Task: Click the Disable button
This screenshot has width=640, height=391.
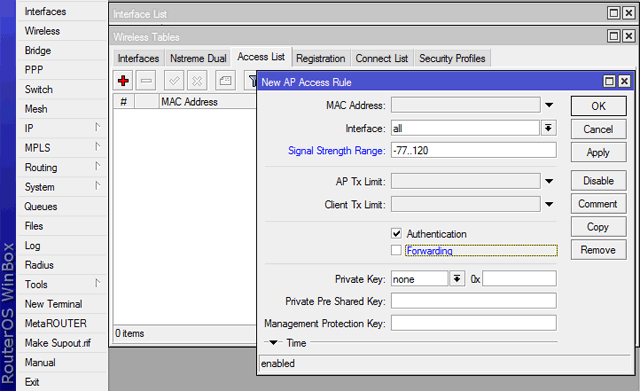Action: click(598, 180)
